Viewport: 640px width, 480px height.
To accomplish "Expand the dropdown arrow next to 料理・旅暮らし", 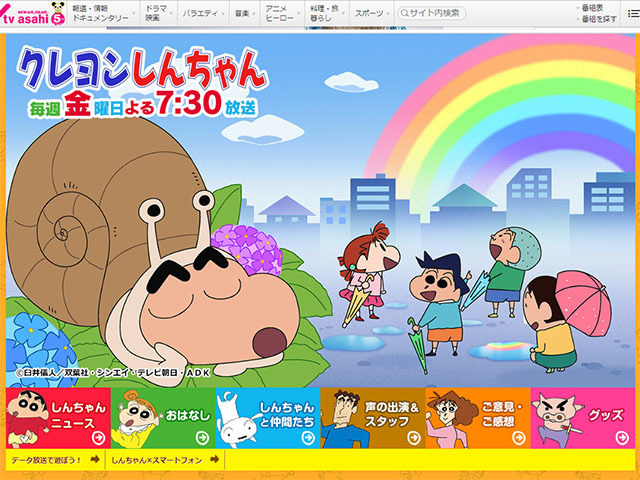I will [344, 14].
